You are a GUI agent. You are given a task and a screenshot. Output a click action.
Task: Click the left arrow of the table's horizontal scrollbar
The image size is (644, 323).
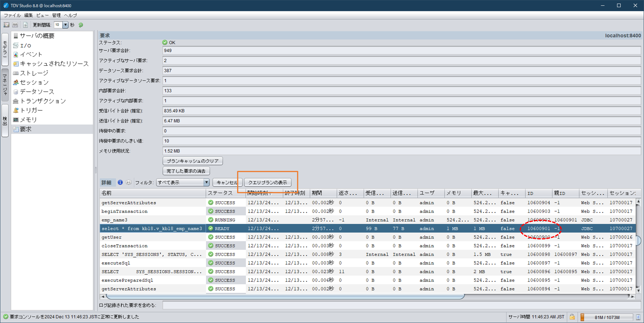tap(102, 297)
